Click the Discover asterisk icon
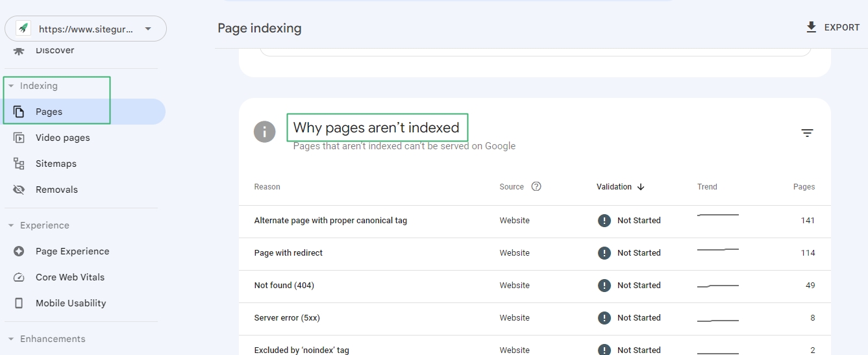This screenshot has height=355, width=868. point(19,50)
